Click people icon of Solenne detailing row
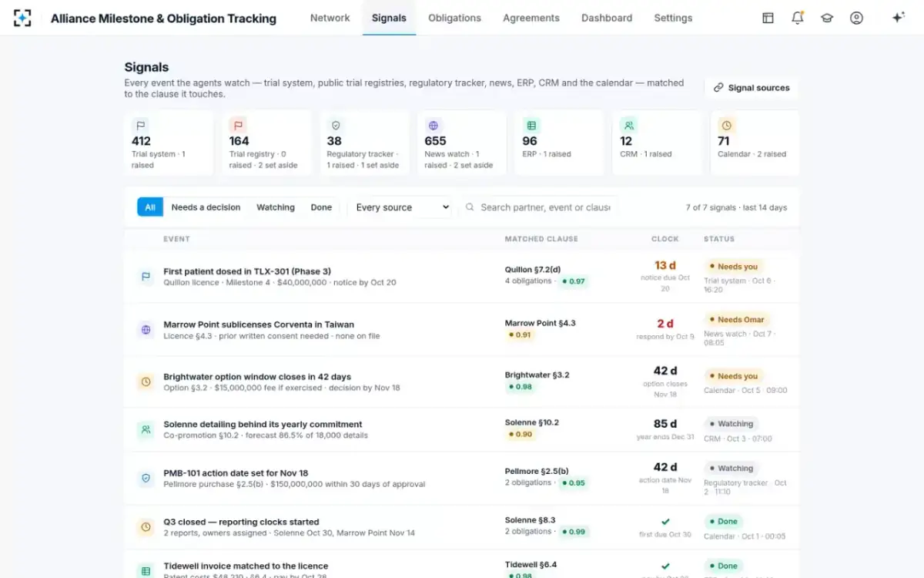 point(146,429)
